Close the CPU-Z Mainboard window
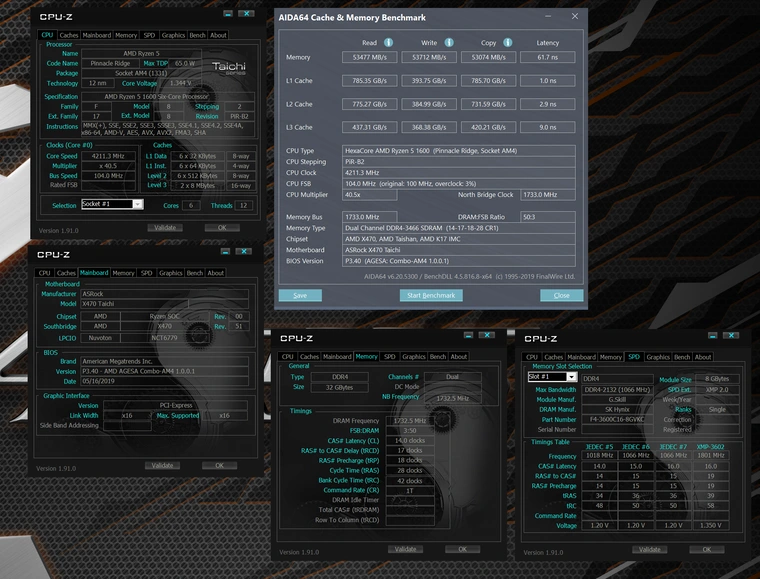This screenshot has width=760, height=579. pos(243,251)
